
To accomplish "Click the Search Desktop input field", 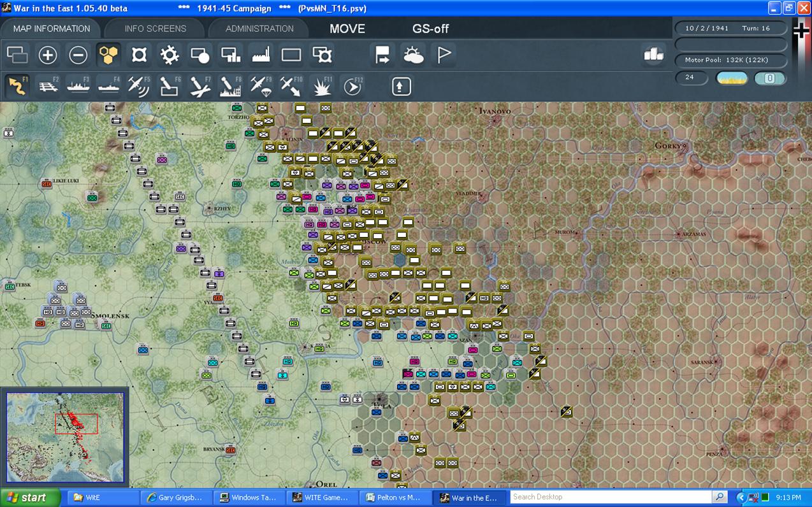I will [x=611, y=497].
